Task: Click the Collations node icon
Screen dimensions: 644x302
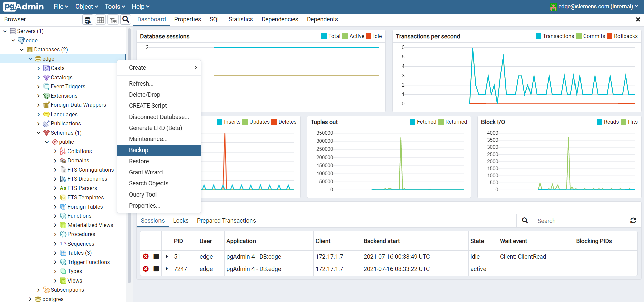Action: (x=63, y=151)
